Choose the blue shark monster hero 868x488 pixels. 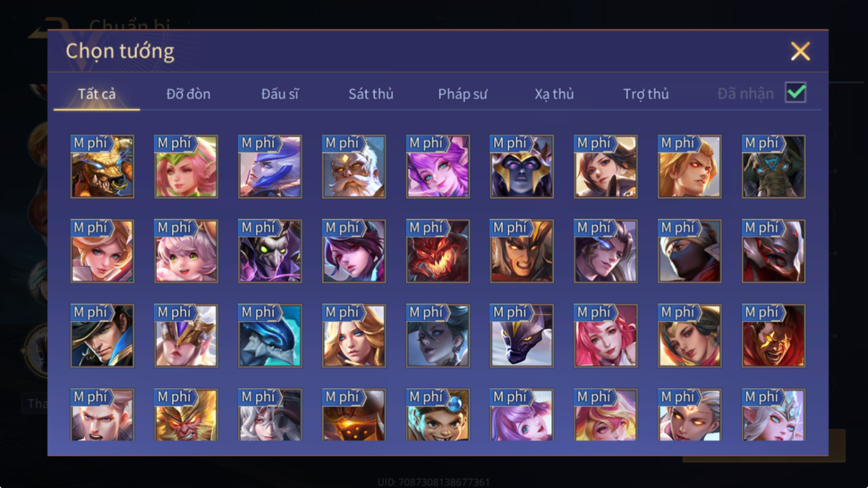click(270, 336)
